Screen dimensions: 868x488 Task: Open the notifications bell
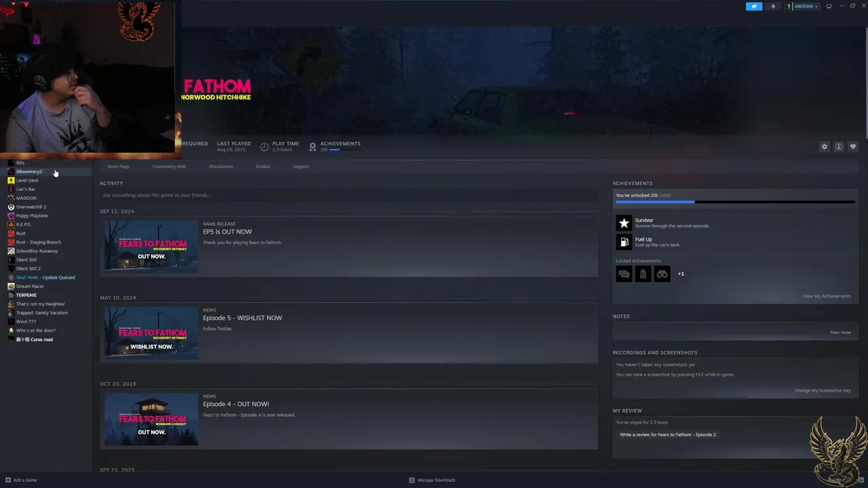[x=773, y=6]
